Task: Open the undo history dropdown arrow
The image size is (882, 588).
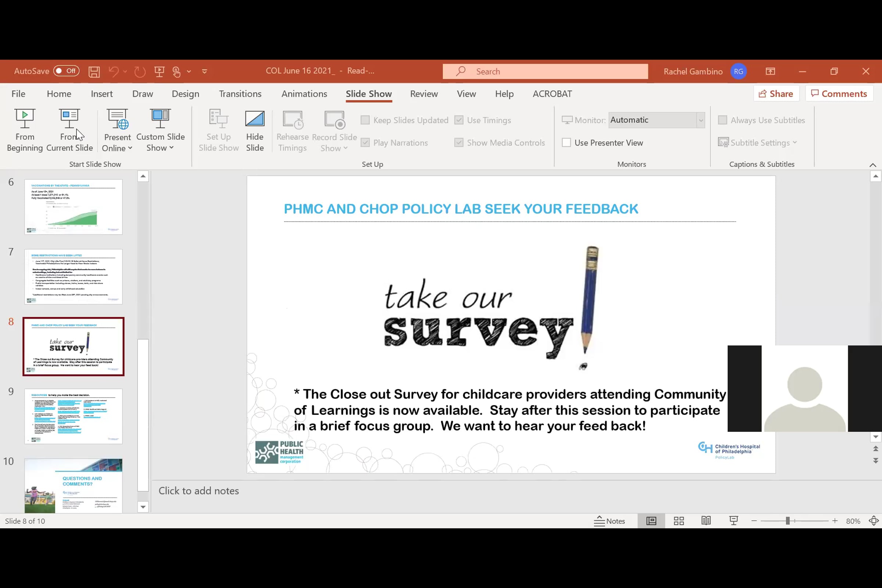Action: (x=125, y=71)
